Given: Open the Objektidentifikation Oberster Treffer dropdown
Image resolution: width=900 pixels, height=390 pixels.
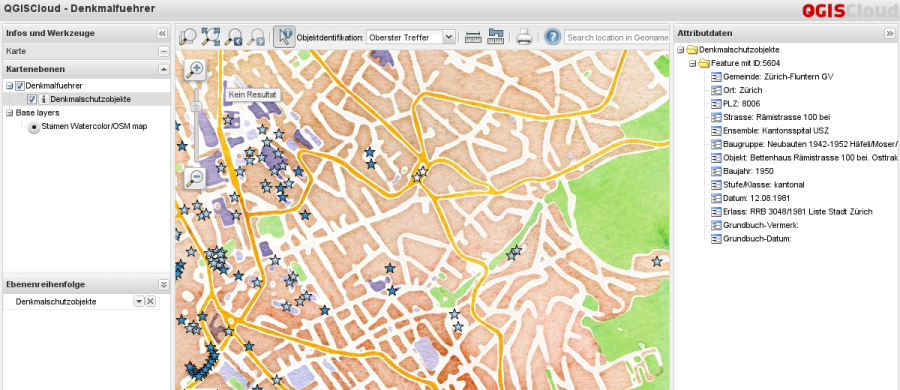Looking at the screenshot, I should 411,37.
